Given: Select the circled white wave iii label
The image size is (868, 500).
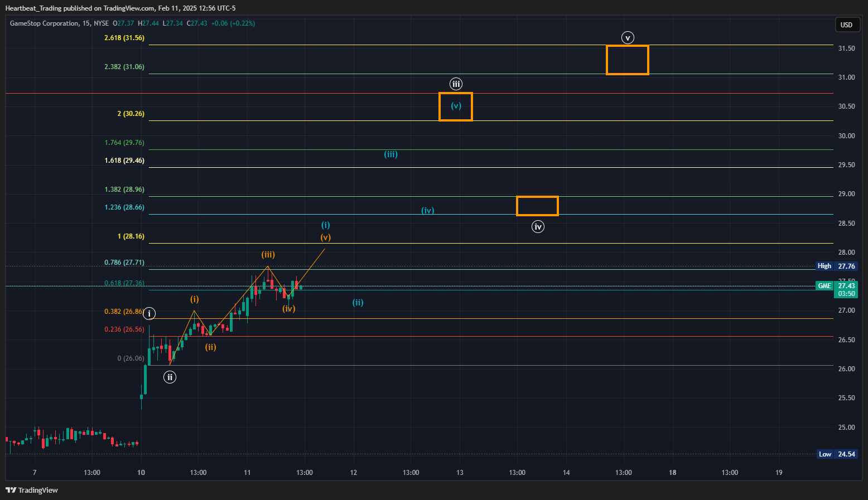Looking at the screenshot, I should [x=456, y=84].
